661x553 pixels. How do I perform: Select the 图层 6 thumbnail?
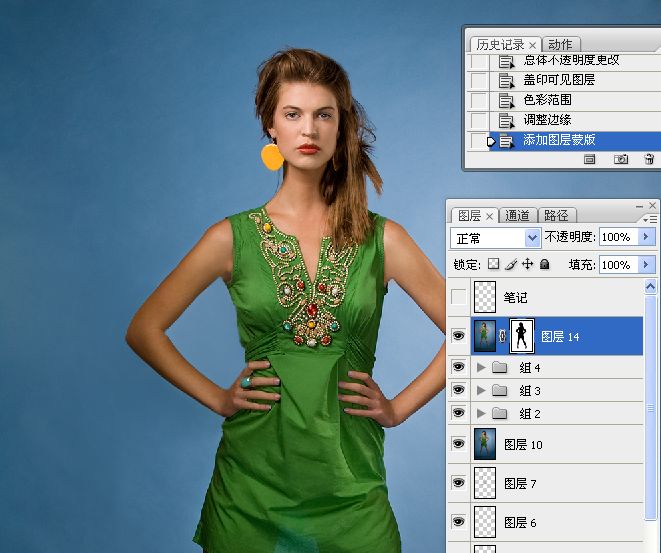coord(485,522)
